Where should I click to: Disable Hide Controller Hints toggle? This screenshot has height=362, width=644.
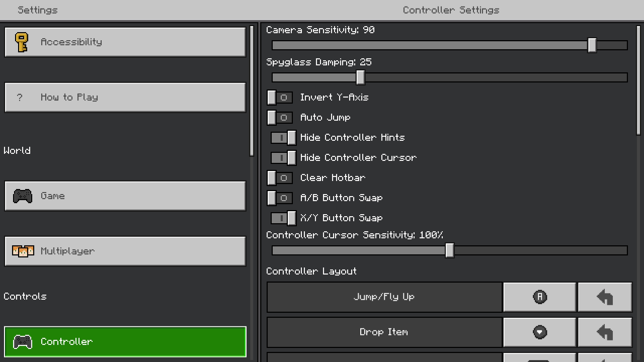pos(283,138)
